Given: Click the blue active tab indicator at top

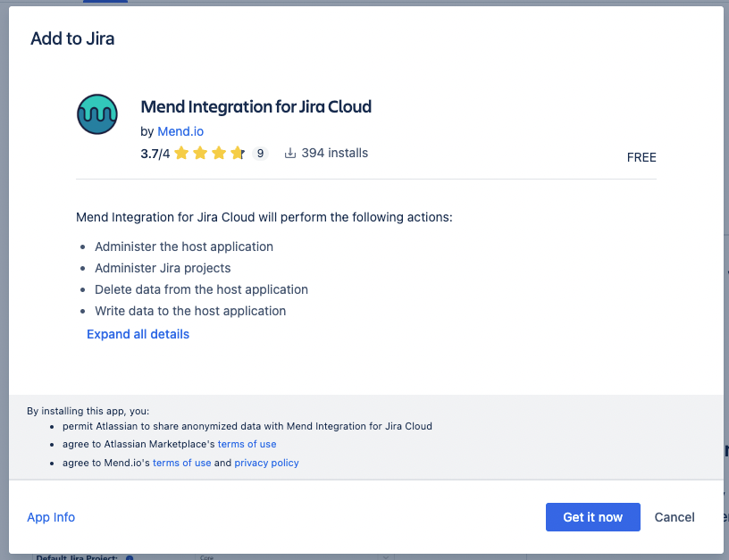Looking at the screenshot, I should pyautogui.click(x=105, y=3).
